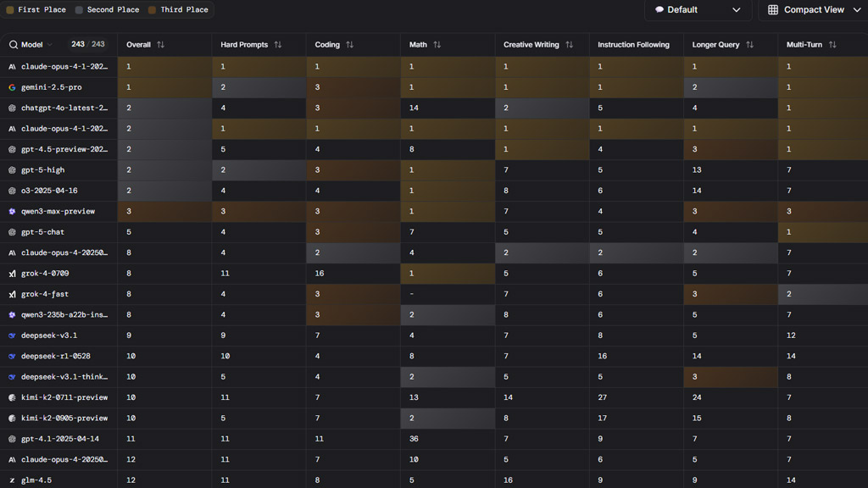Open the Default style dropdown
Viewport: 868px width, 488px height.
point(698,10)
